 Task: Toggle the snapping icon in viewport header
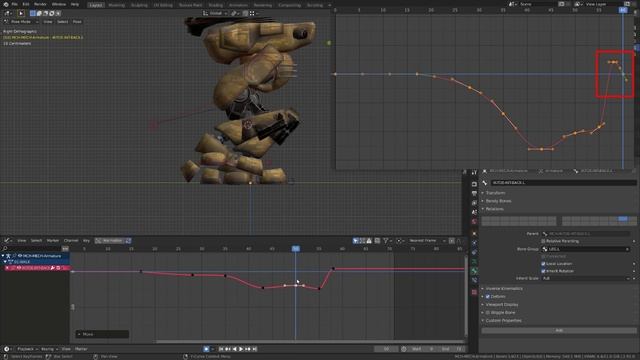pos(245,13)
